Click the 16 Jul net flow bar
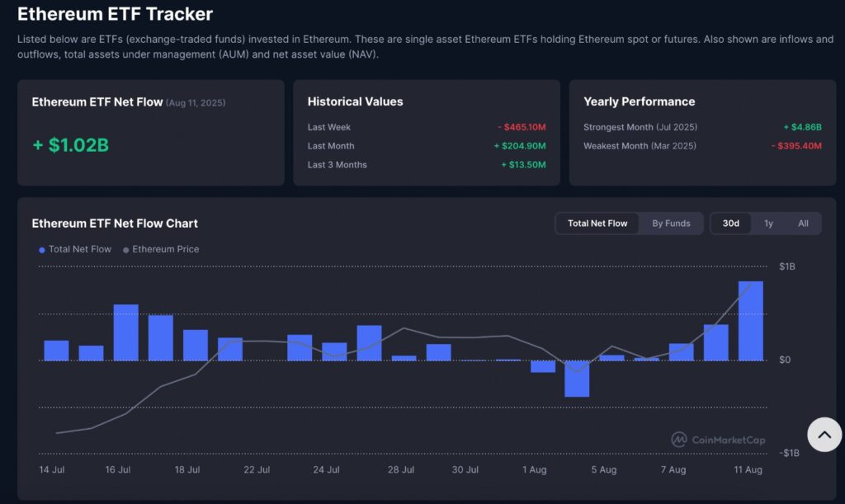Screen dimensions: 845x504 click(125, 332)
